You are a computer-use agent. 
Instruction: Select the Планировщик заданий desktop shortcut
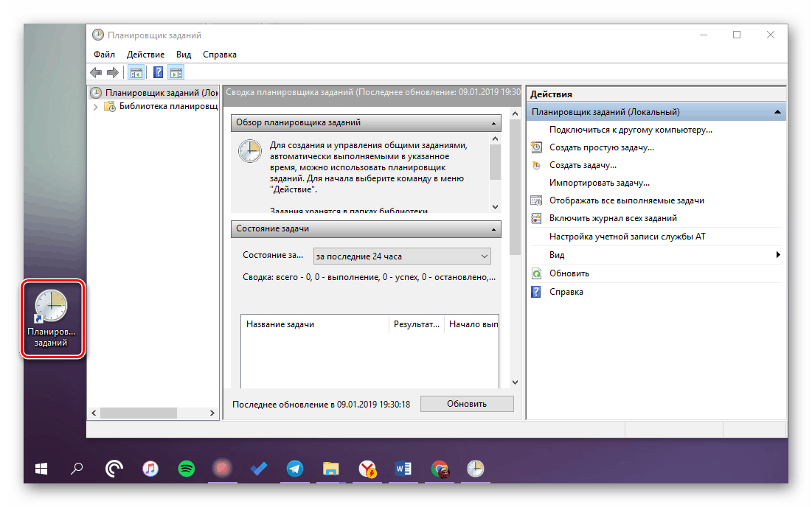tap(52, 318)
